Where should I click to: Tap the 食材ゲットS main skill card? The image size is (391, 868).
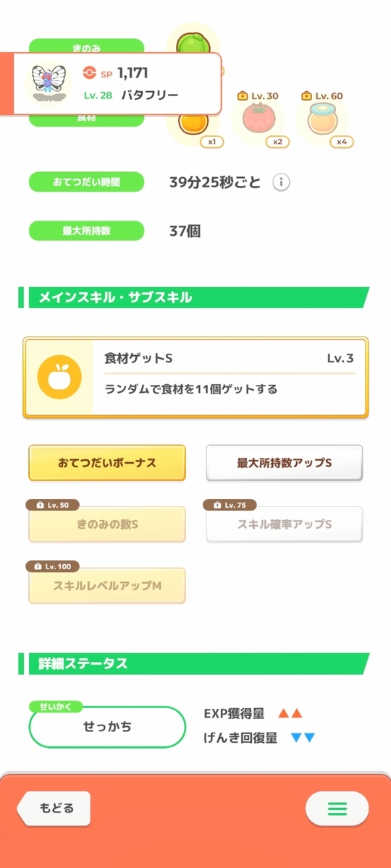coord(195,377)
